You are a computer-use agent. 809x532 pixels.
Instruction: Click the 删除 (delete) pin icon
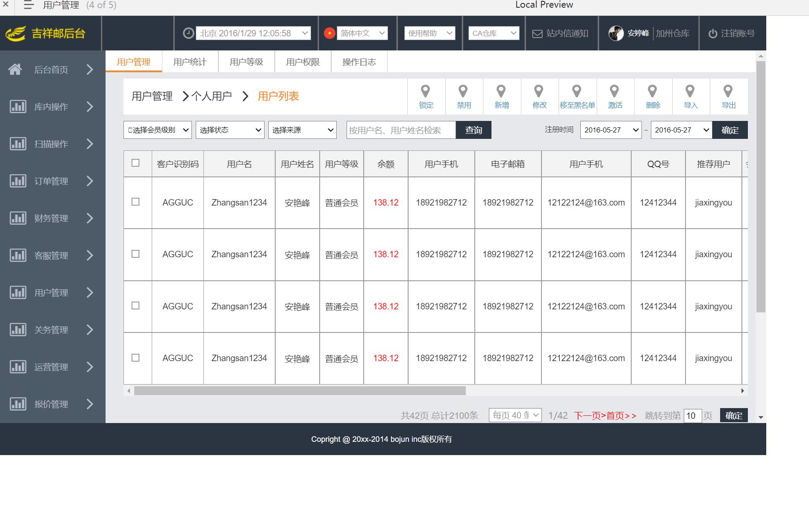point(652,91)
